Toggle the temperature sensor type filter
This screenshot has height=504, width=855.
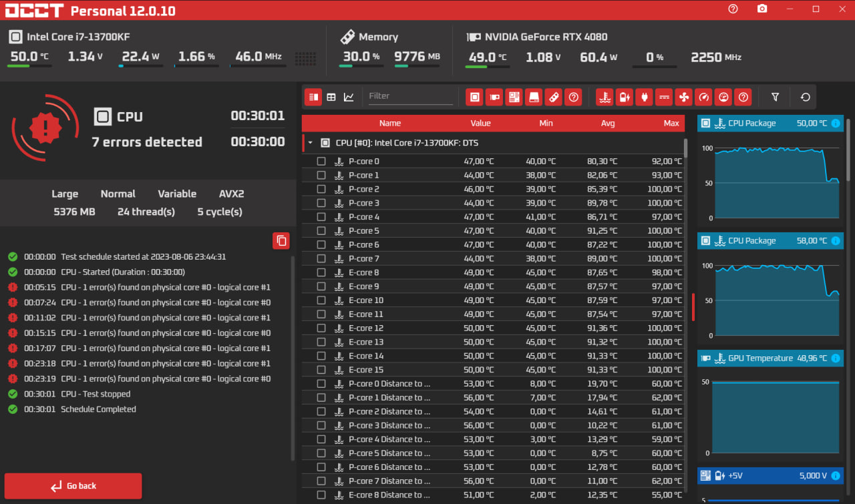click(605, 97)
